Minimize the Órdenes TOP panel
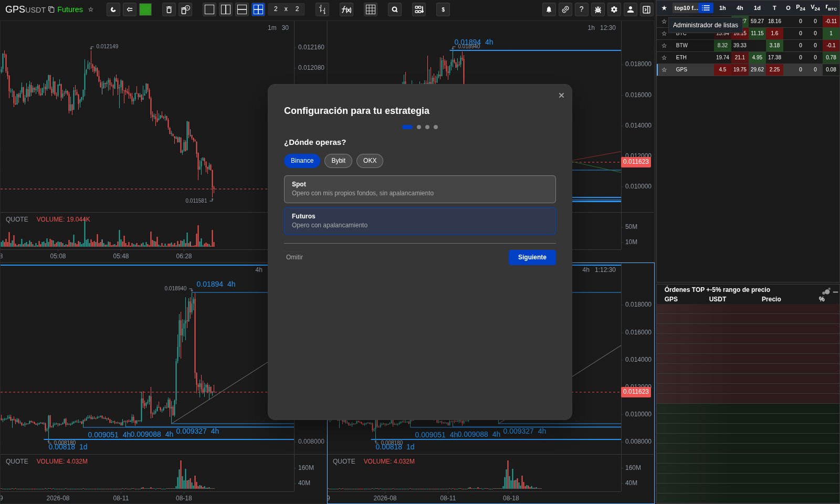Screen dimensions: 840x504 click(835, 292)
